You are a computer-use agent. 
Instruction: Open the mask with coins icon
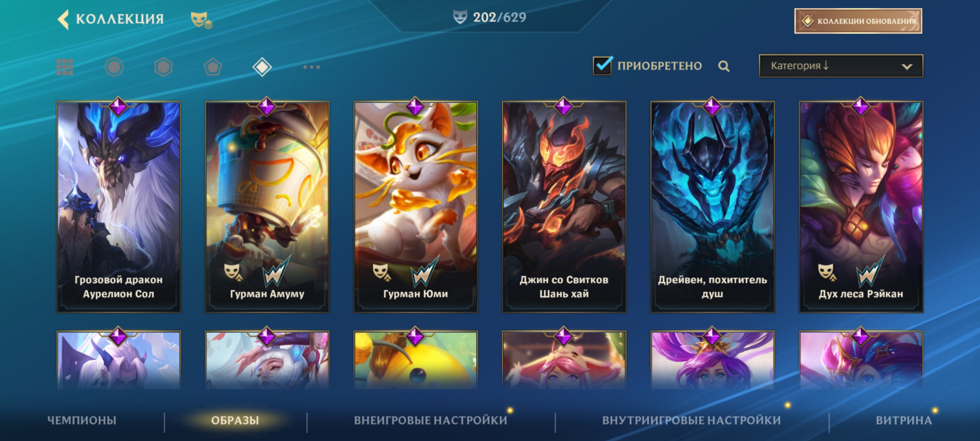[x=201, y=20]
